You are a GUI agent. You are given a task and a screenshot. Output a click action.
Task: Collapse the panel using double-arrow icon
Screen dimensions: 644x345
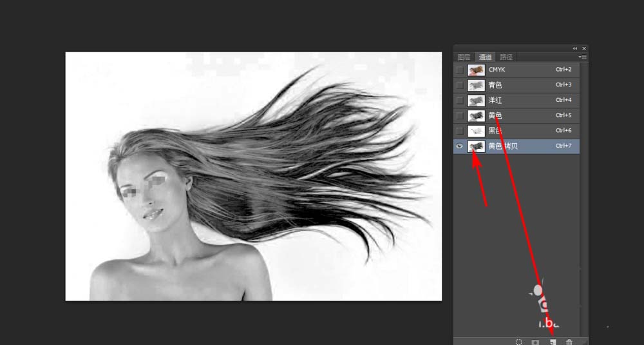point(575,48)
